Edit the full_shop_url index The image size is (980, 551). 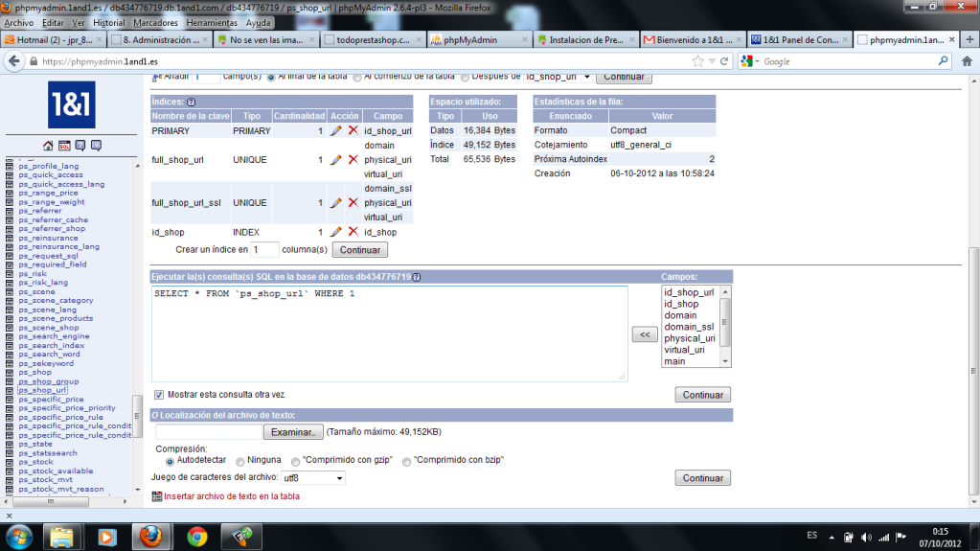click(335, 159)
